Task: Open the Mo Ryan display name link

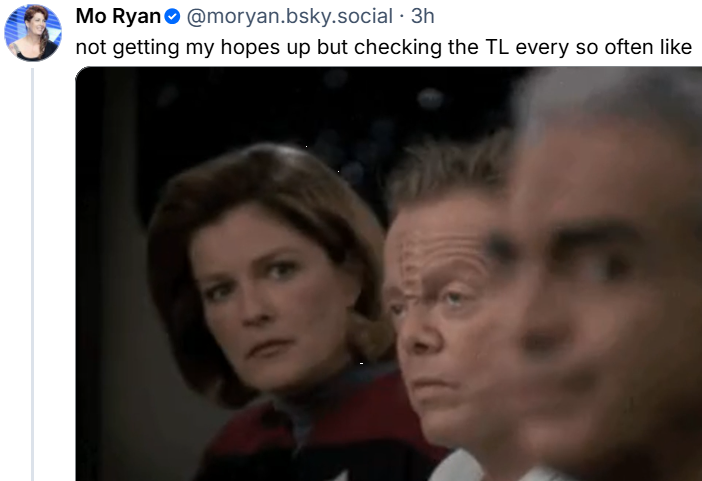Action: (118, 17)
